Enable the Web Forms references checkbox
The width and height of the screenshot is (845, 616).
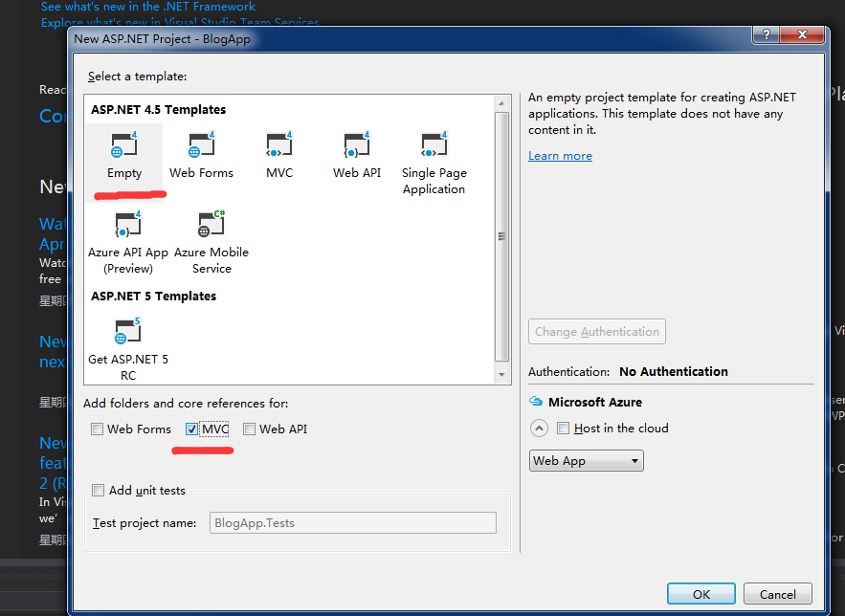[97, 429]
